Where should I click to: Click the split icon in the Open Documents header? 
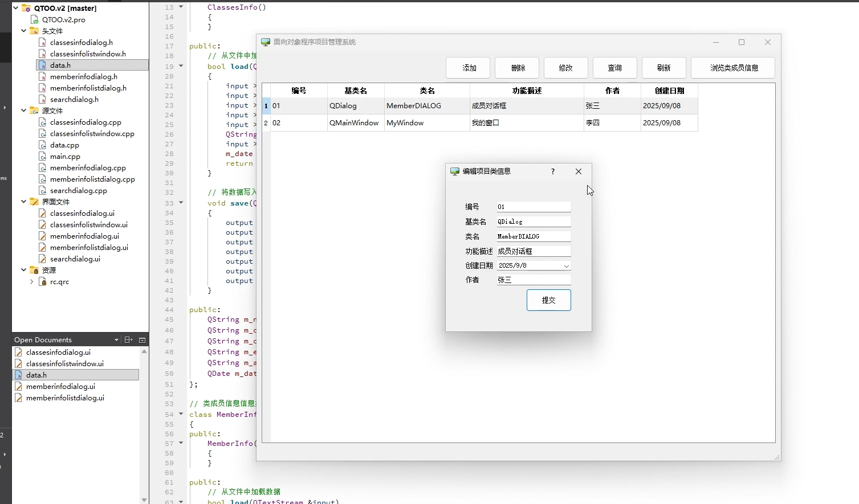pyautogui.click(x=128, y=340)
